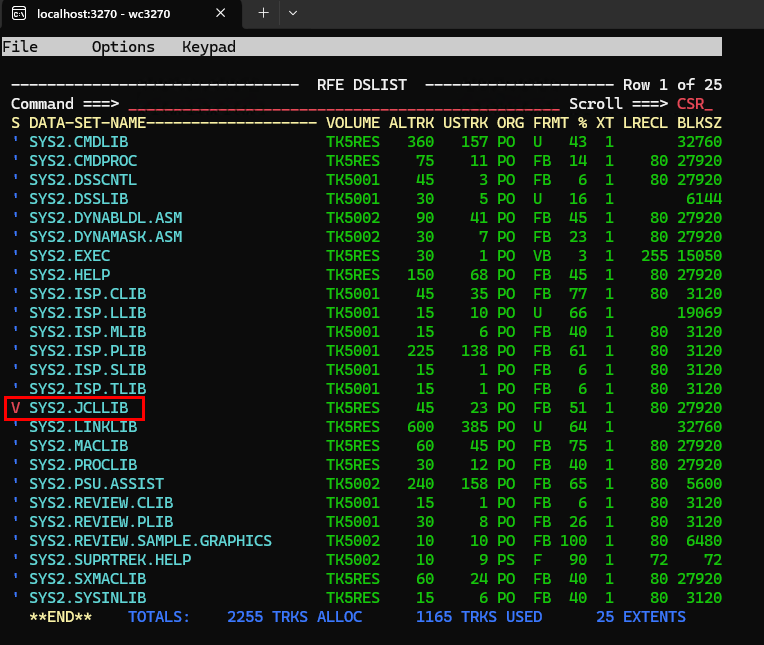The height and width of the screenshot is (645, 764).
Task: Click the selection field beside SYS2.CMDLIB
Action: click(x=16, y=142)
